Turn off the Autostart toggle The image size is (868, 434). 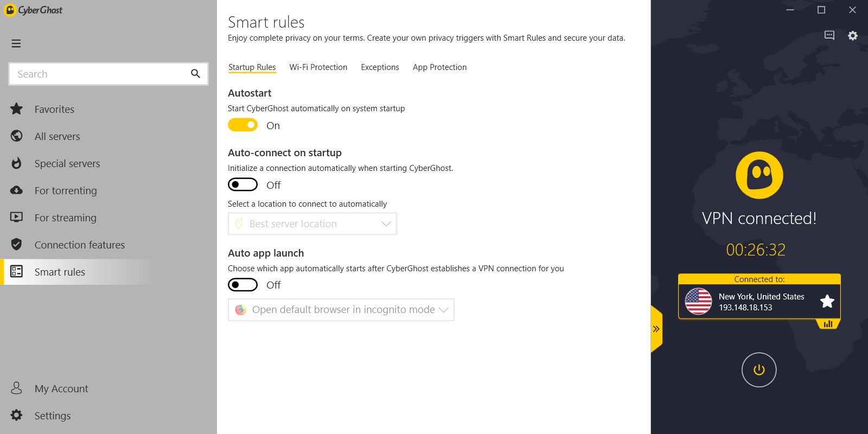pos(242,125)
